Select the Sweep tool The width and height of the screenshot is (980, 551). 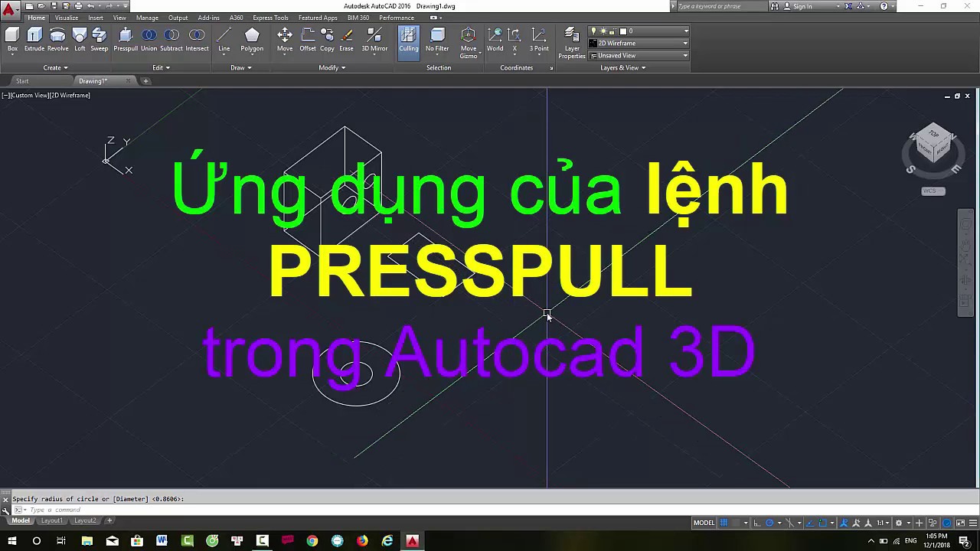(100, 40)
